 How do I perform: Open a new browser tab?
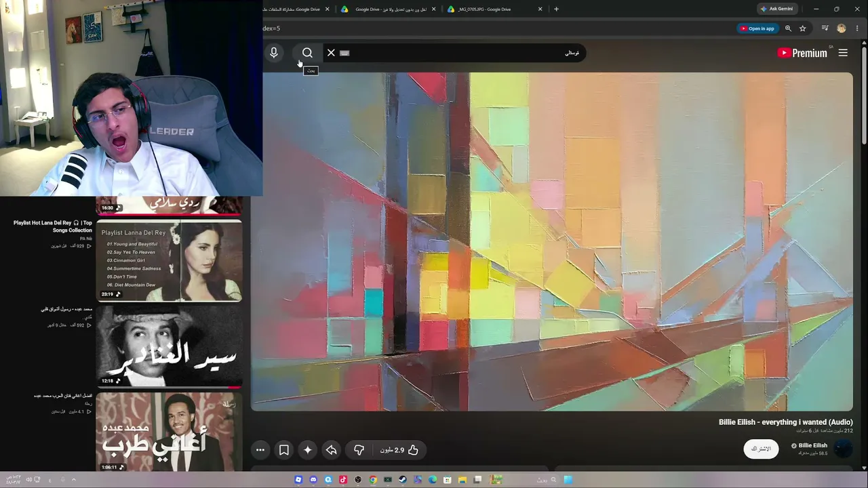pos(556,9)
